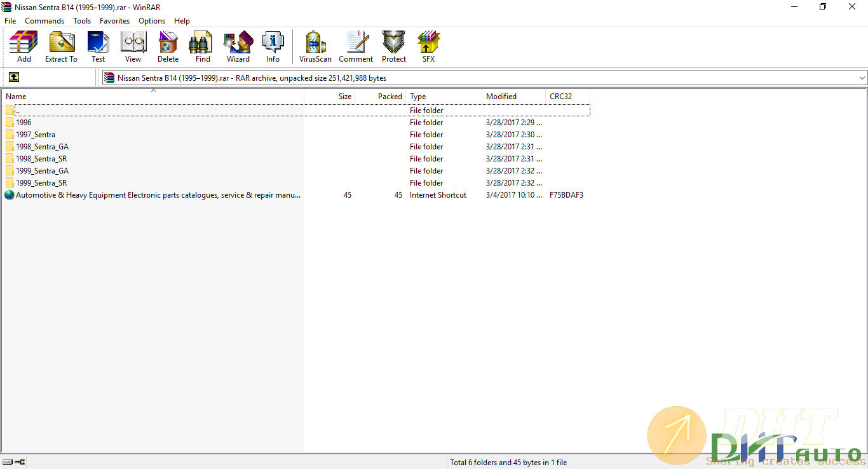Select the '1998_Sentra_SR' folder name

point(41,159)
